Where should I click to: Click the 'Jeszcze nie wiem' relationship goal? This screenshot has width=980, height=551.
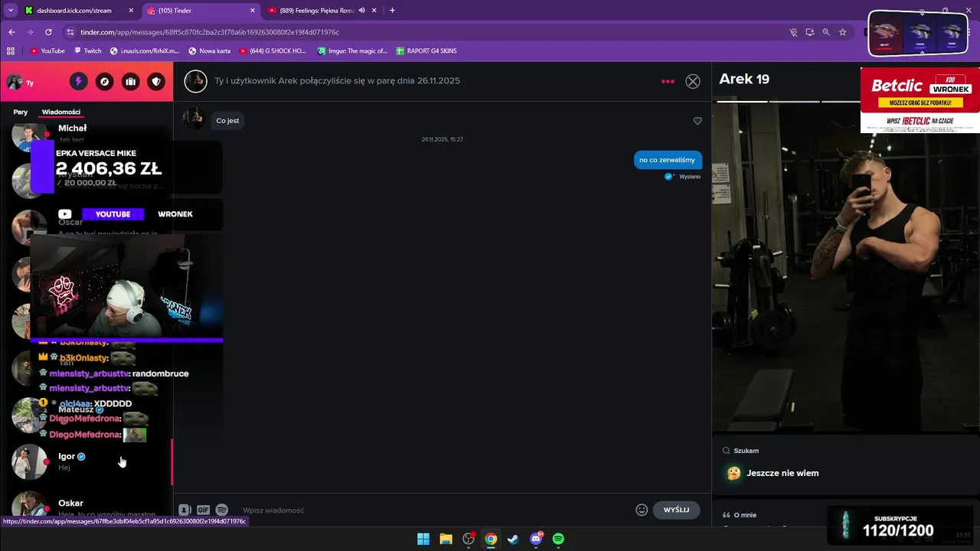(782, 473)
